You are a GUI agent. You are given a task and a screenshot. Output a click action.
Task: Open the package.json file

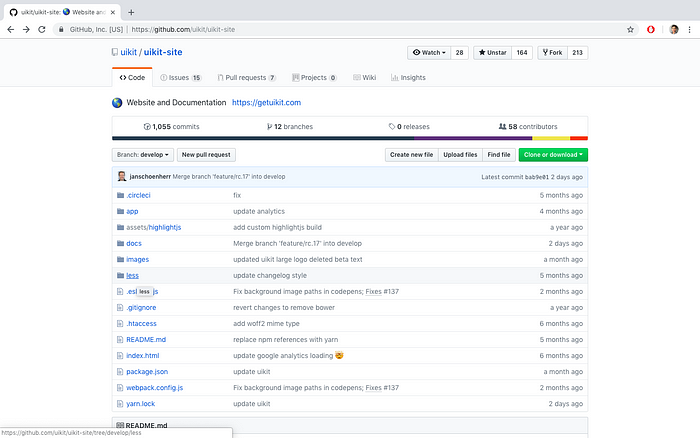click(147, 371)
